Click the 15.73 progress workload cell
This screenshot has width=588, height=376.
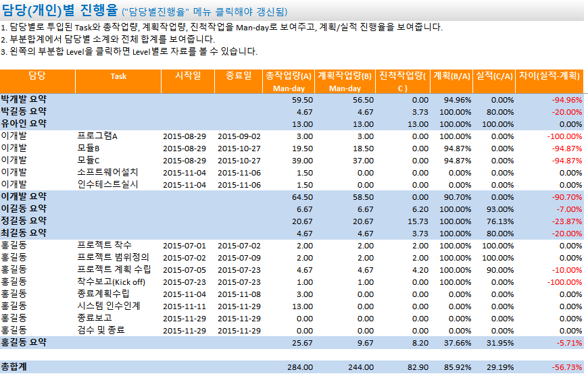[x=418, y=221]
